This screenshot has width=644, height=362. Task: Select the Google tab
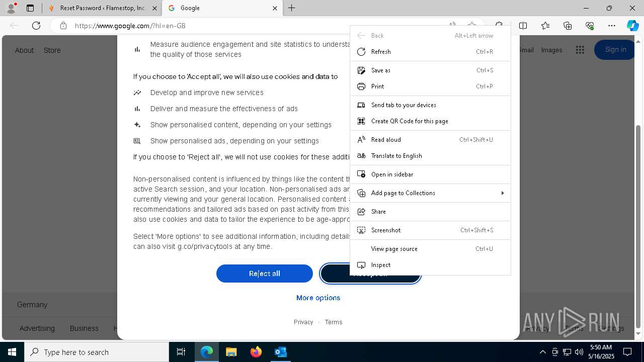(x=222, y=8)
